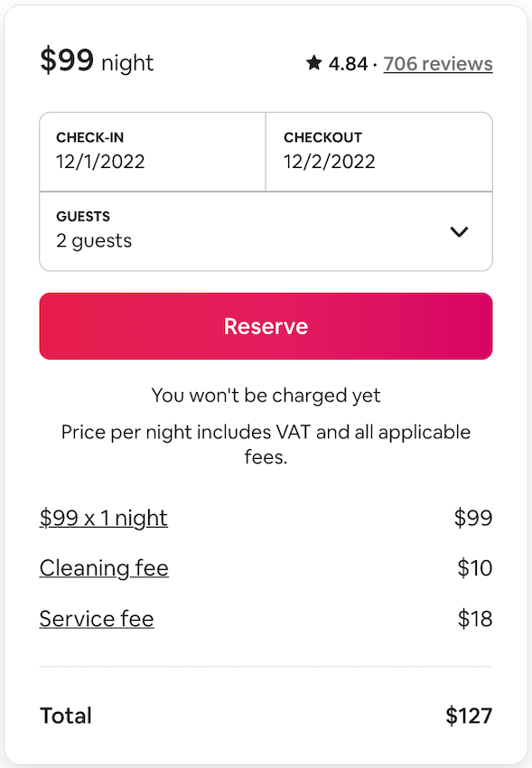Screen dimensions: 532x768
Task: Click the "You won't be charged yet" notice
Action: click(x=266, y=396)
